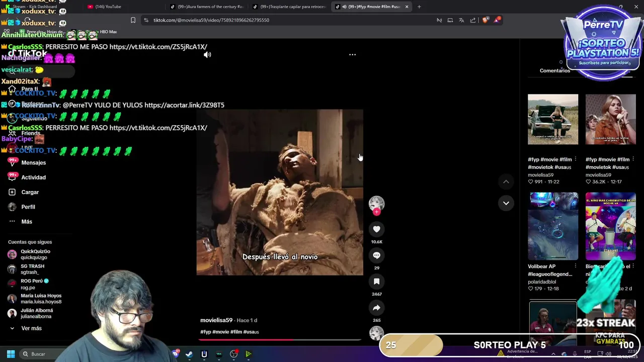Share the video using the arrow icon
Image resolution: width=644 pixels, height=362 pixels.
click(x=376, y=308)
